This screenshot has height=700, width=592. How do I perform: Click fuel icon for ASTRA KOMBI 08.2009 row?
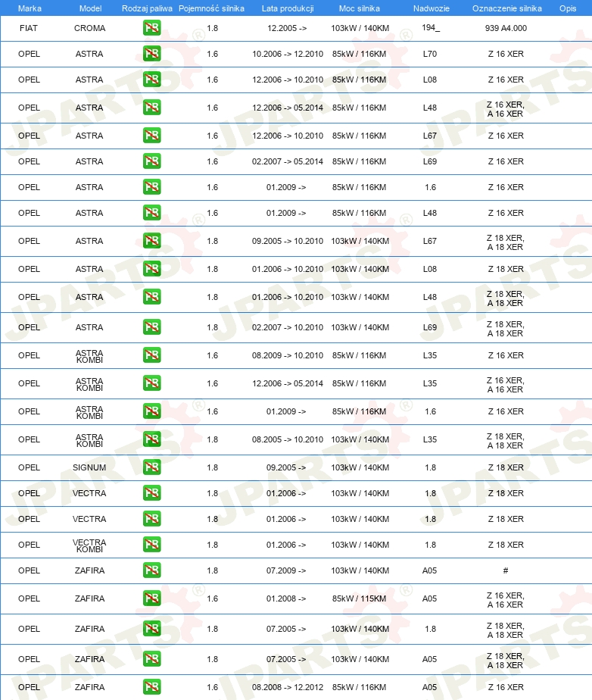point(151,355)
